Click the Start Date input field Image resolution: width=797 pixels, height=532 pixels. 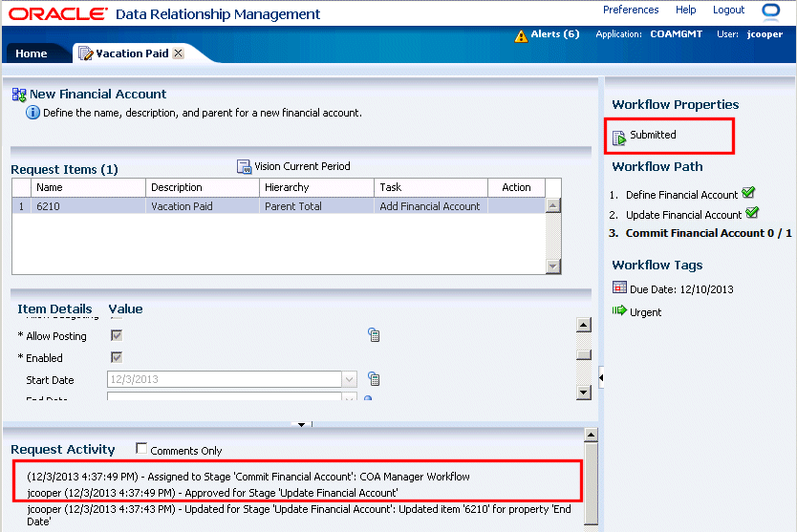(x=225, y=379)
